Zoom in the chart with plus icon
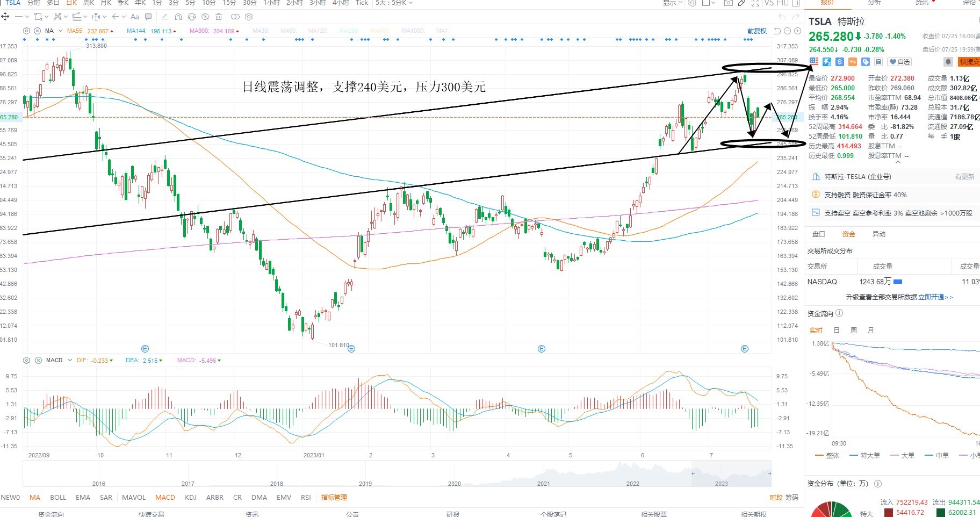This screenshot has width=980, height=517. point(797,31)
